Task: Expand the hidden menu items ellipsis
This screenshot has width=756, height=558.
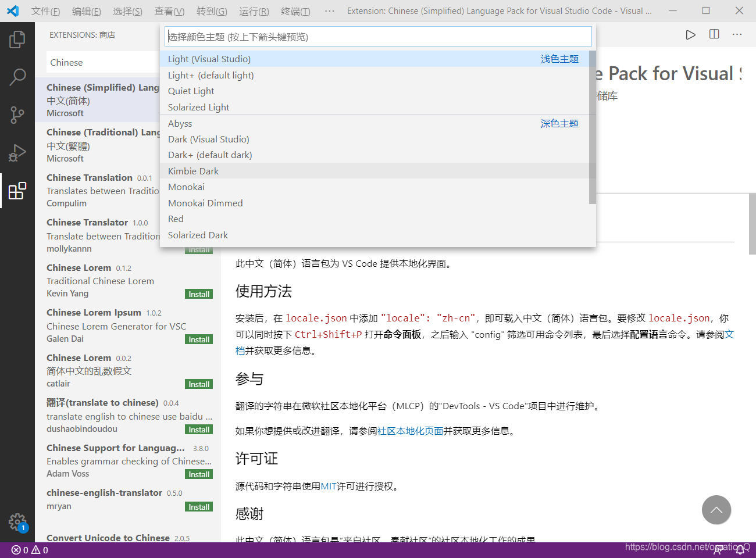Action: [x=330, y=11]
